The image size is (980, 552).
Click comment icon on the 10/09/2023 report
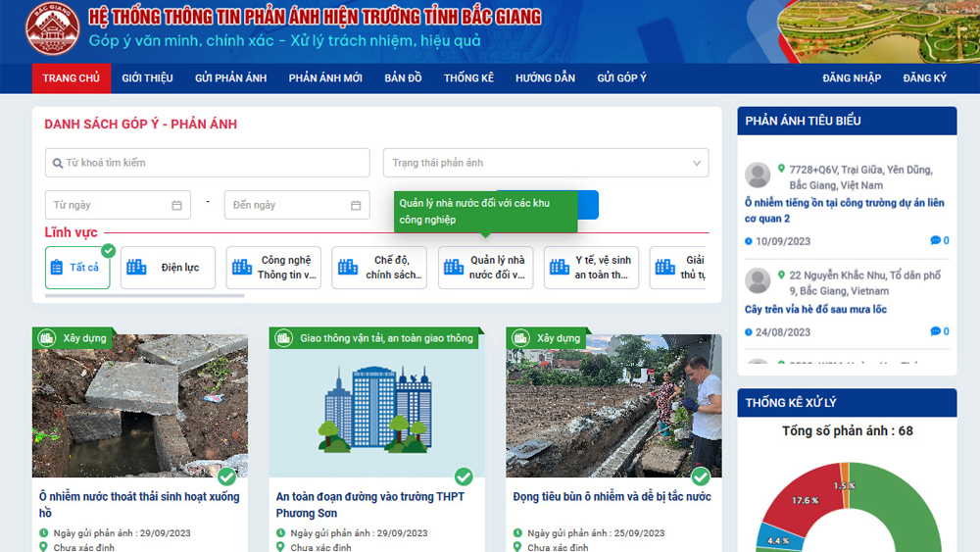(935, 241)
